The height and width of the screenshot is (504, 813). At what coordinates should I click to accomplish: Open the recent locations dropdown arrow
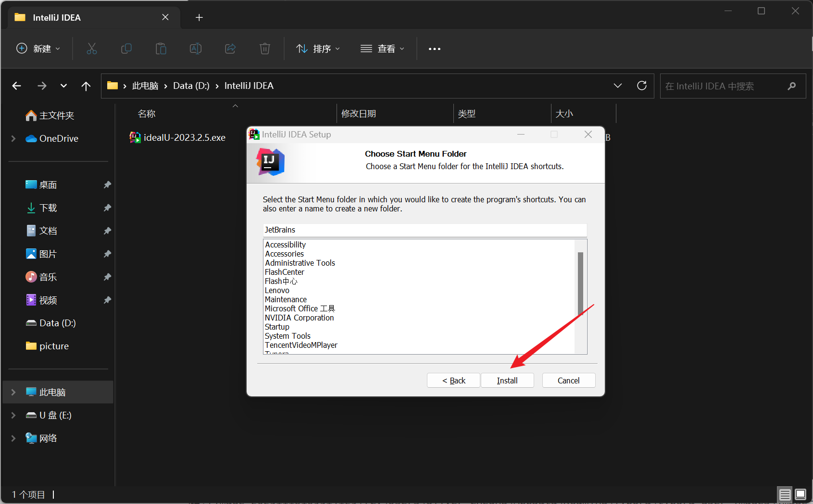pyautogui.click(x=63, y=86)
